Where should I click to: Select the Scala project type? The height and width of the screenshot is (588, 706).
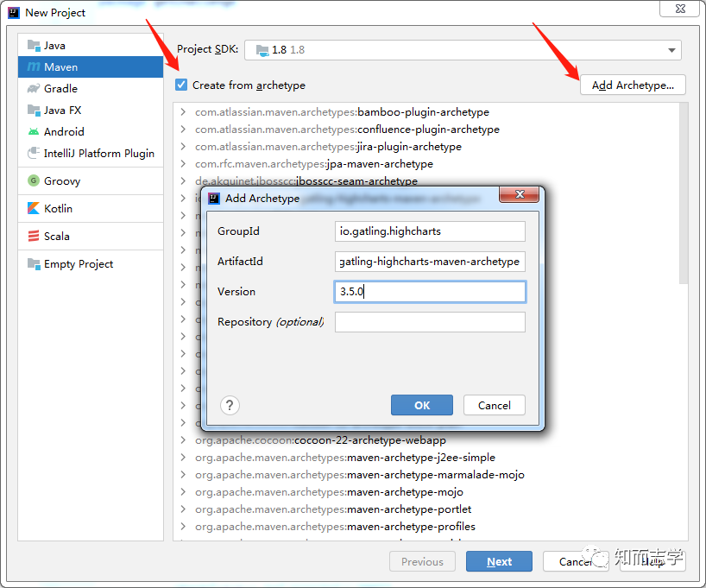coord(91,237)
